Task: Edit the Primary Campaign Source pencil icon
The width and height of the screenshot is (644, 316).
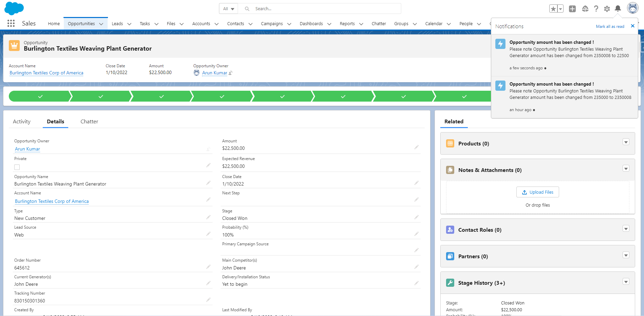Action: [x=417, y=250]
